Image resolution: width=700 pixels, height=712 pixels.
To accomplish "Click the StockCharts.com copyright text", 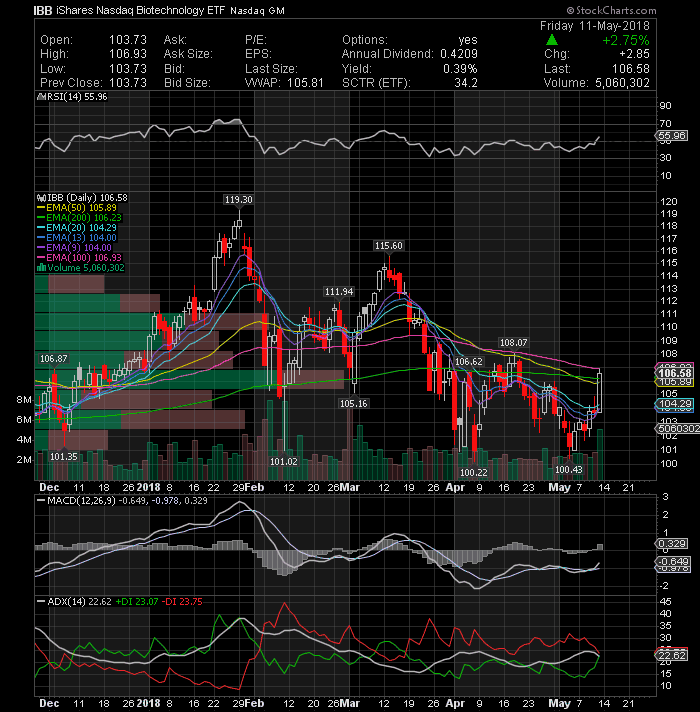I will point(611,10).
